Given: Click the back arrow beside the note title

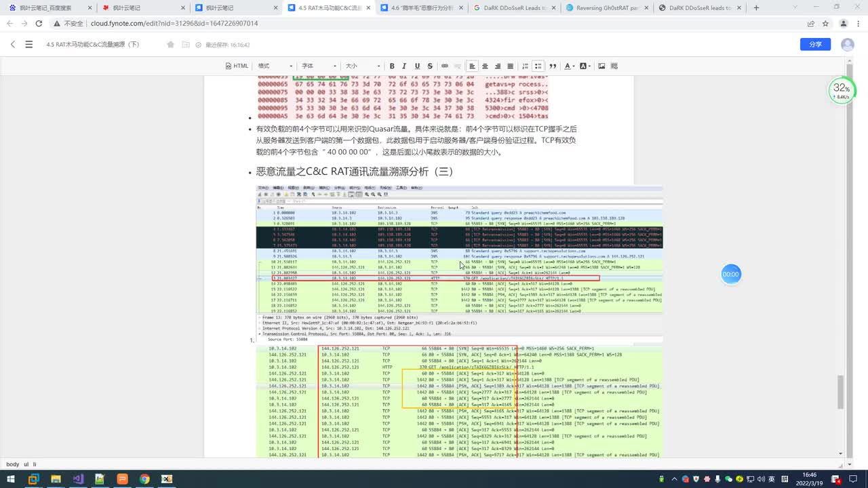Looking at the screenshot, I should pos(12,45).
